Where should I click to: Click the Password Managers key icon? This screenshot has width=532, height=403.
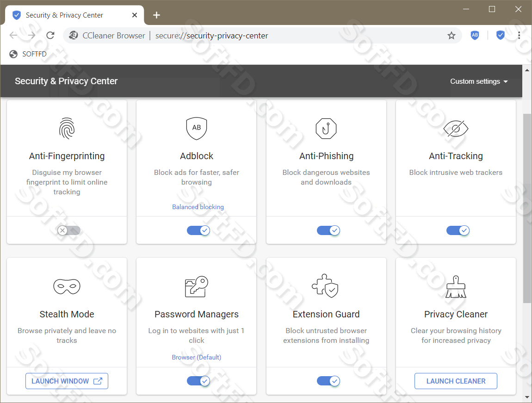point(197,287)
